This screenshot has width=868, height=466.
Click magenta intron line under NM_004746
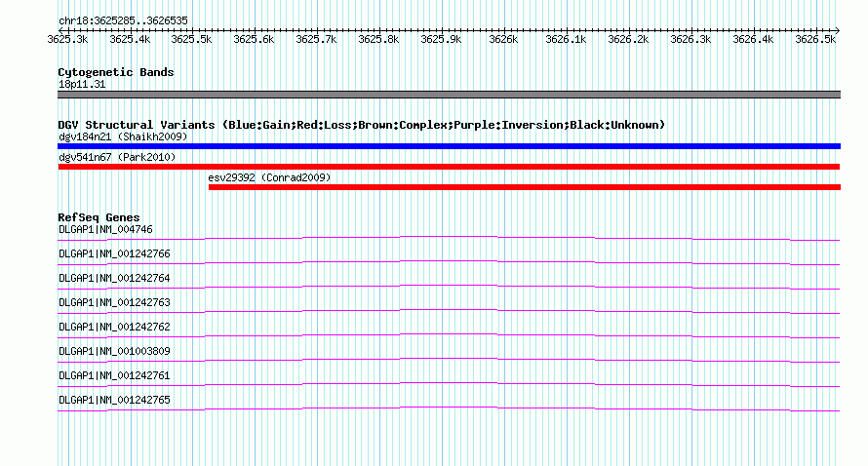[449, 237]
